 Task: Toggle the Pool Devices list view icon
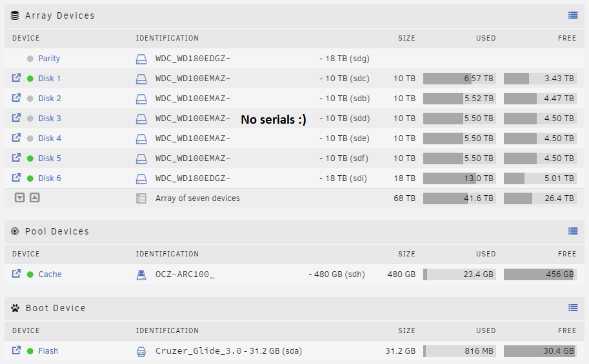573,231
